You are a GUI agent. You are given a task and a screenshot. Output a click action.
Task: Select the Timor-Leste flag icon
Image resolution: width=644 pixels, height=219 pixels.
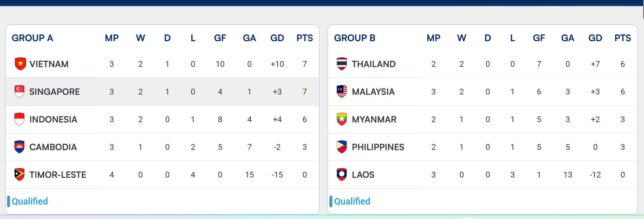pyautogui.click(x=20, y=174)
